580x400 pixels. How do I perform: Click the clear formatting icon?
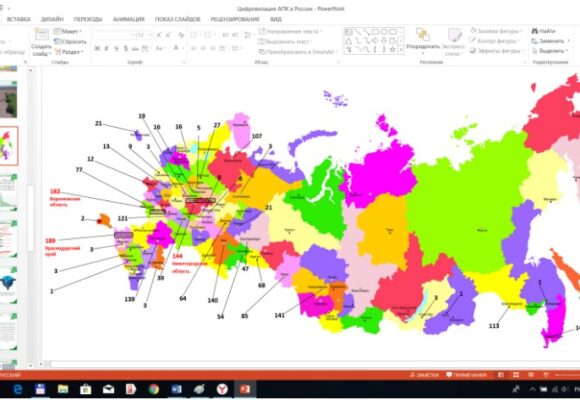click(181, 35)
